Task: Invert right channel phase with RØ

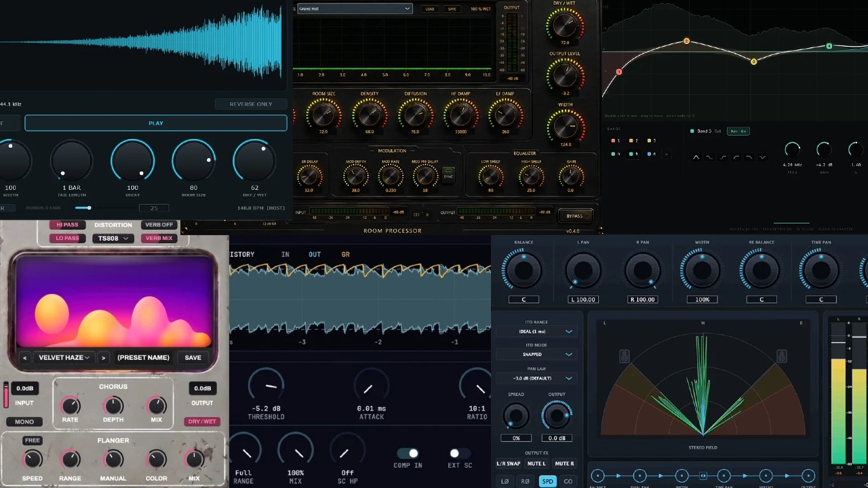Action: (x=526, y=481)
